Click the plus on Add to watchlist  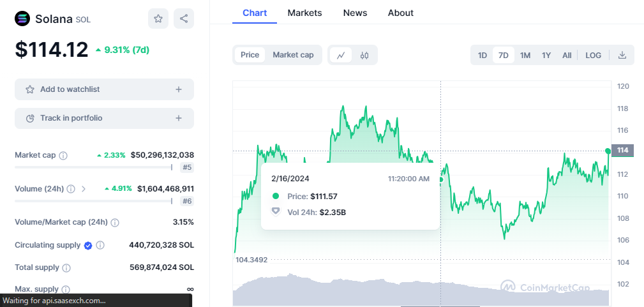coord(178,89)
